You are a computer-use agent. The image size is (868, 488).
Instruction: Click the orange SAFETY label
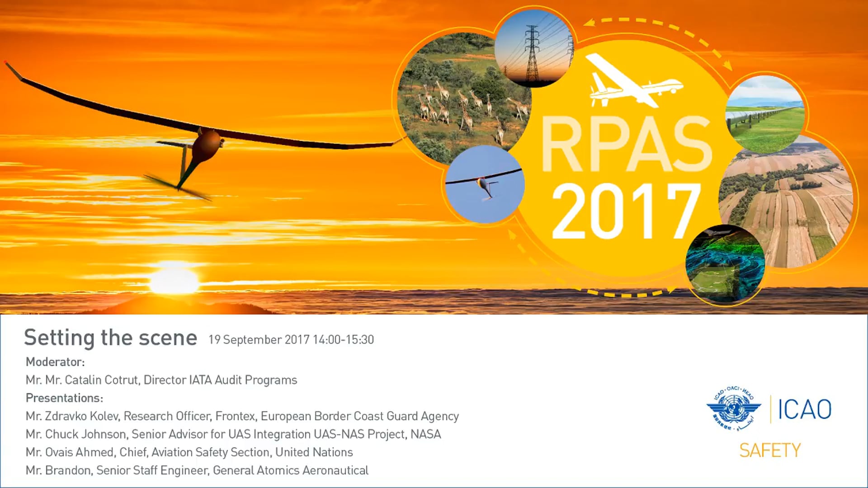769,450
